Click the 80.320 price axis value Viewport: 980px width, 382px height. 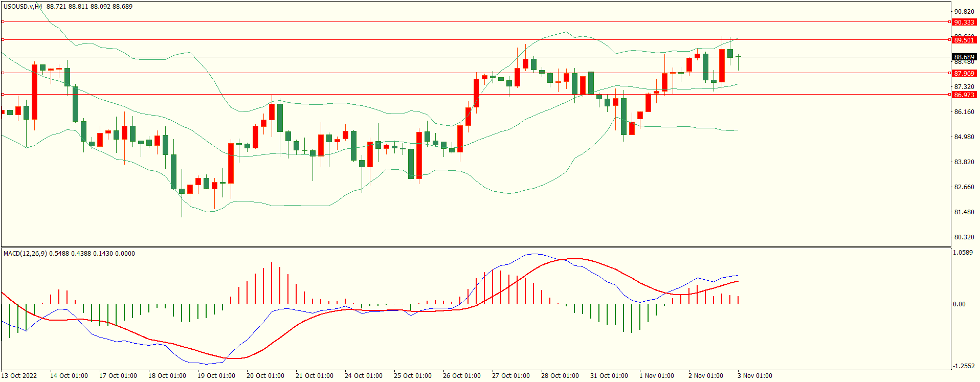(964, 237)
